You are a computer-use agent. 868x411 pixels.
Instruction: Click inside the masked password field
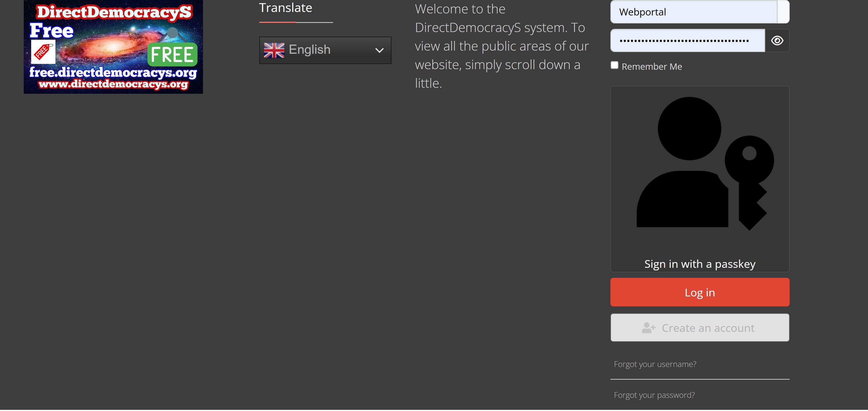click(x=687, y=41)
